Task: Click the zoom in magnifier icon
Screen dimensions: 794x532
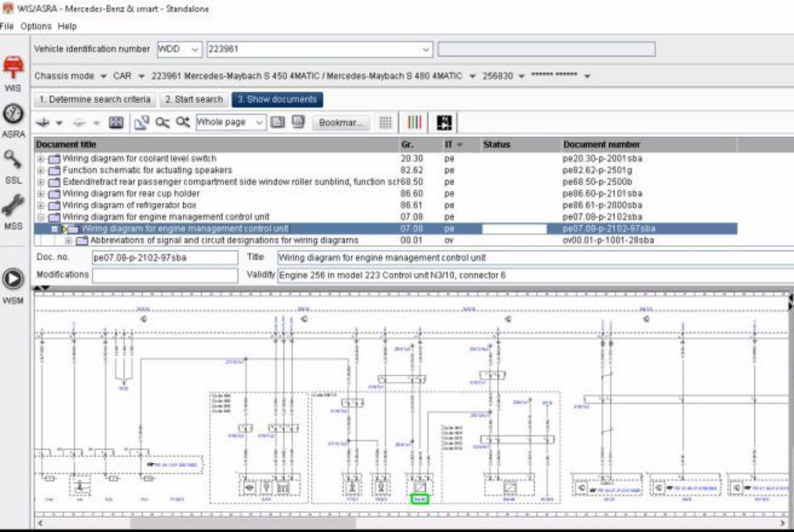Action: pos(183,122)
